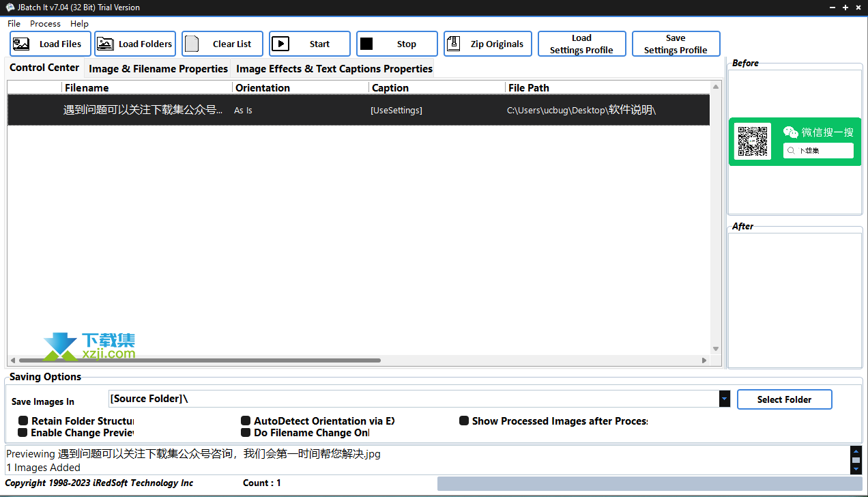This screenshot has height=497, width=868.
Task: Click the 'Count : 1' status text
Action: [261, 483]
